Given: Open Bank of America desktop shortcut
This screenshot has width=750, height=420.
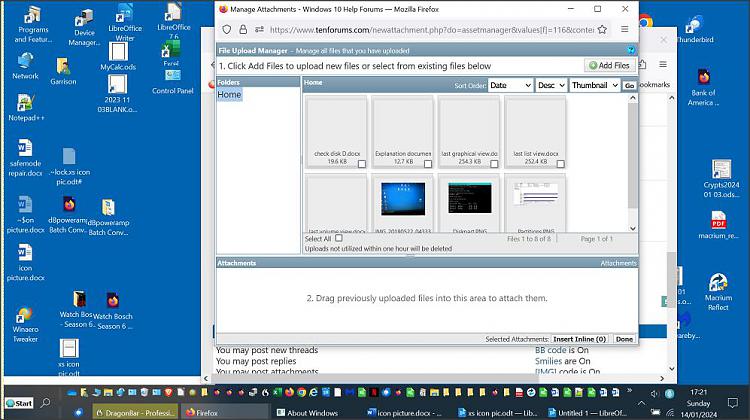Looking at the screenshot, I should point(703,87).
